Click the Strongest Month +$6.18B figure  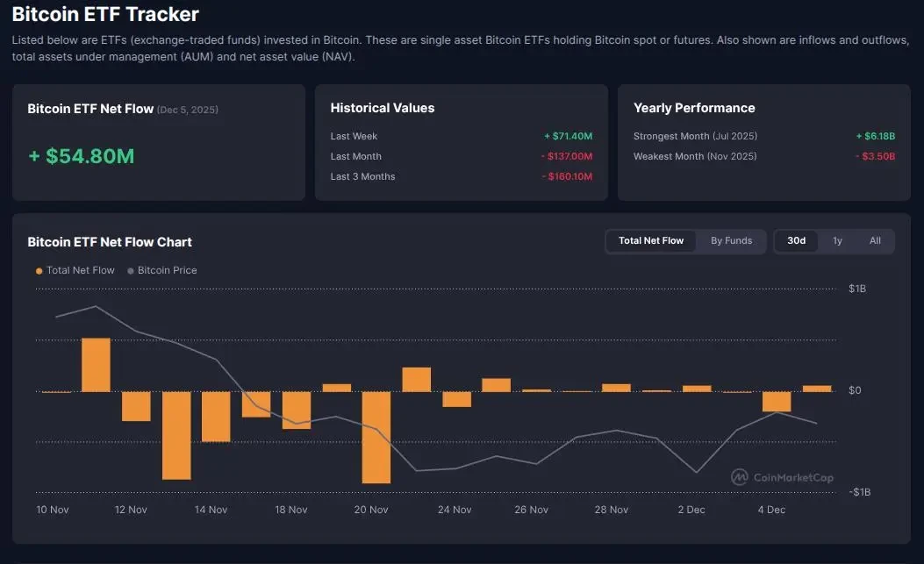(876, 136)
